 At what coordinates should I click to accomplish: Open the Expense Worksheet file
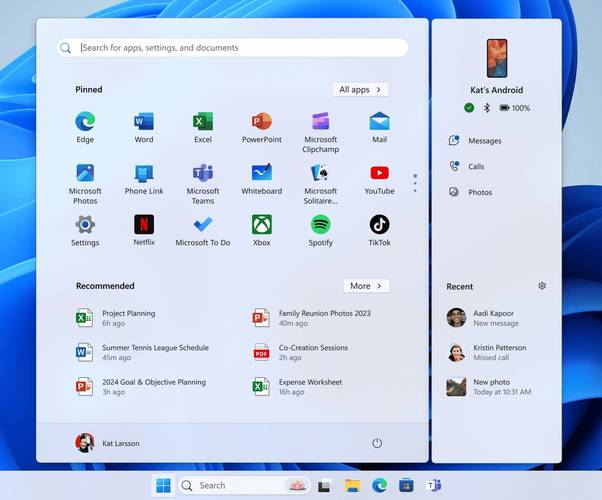pos(297,387)
